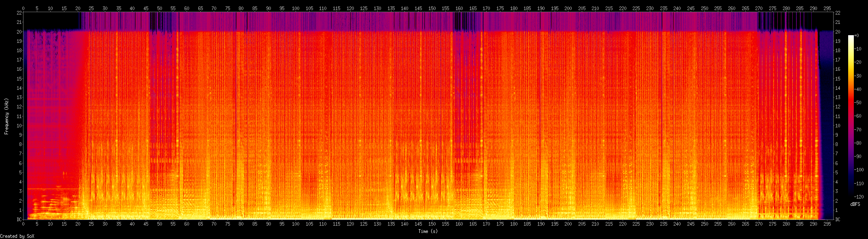Click "10" kHz tick on left frequency axis
The height and width of the screenshot is (239, 868).
[19, 126]
